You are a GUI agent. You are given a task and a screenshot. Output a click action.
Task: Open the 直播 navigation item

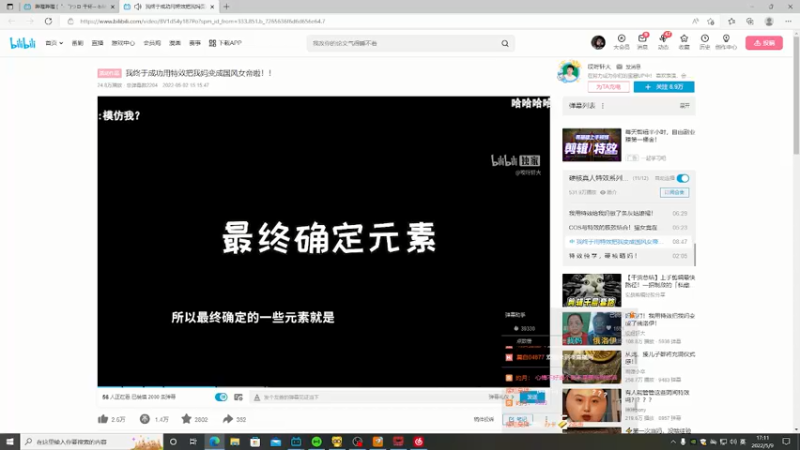click(97, 43)
